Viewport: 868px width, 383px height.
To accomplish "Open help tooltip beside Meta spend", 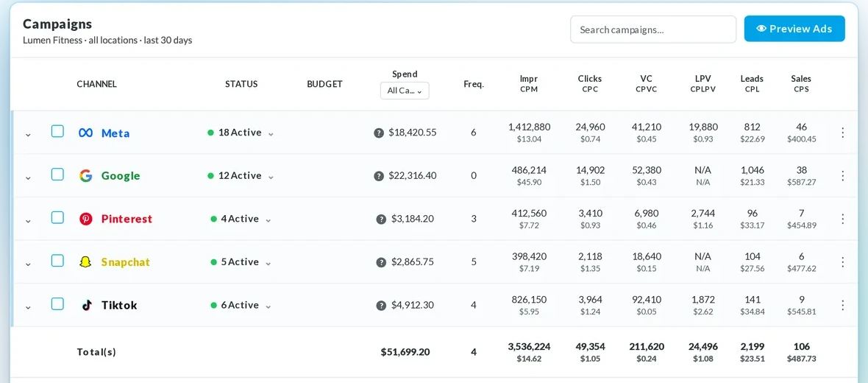I will pos(379,133).
